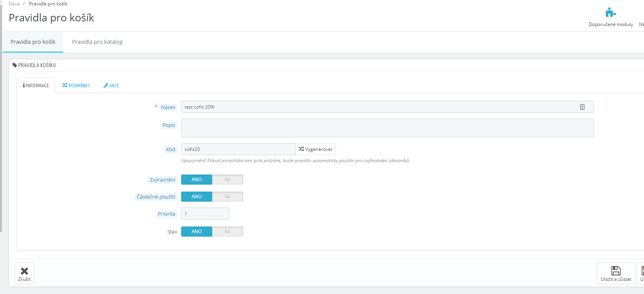Click the Zvýraznění label
This screenshot has width=644, height=294.
(x=163, y=180)
